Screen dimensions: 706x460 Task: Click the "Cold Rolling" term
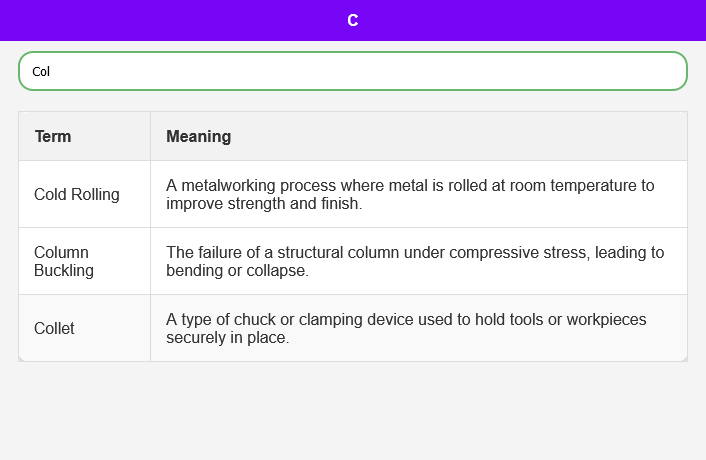[x=77, y=194]
